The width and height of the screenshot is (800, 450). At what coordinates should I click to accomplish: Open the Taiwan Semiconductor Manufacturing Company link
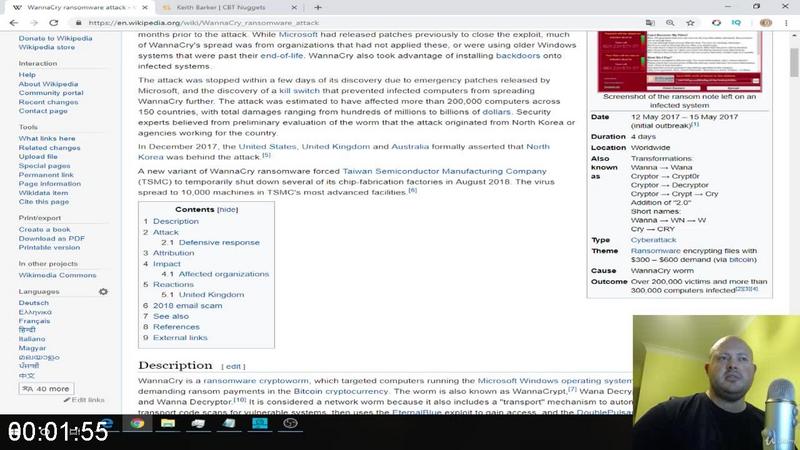click(x=444, y=171)
